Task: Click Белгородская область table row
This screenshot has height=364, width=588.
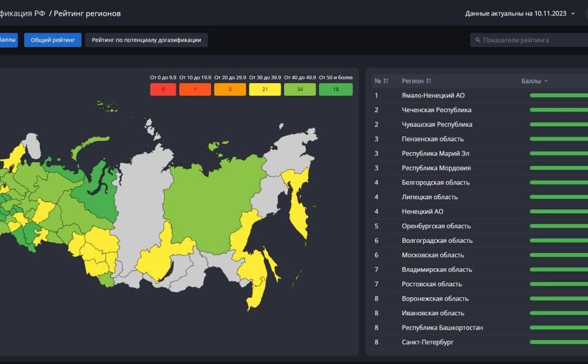Action: tap(435, 183)
